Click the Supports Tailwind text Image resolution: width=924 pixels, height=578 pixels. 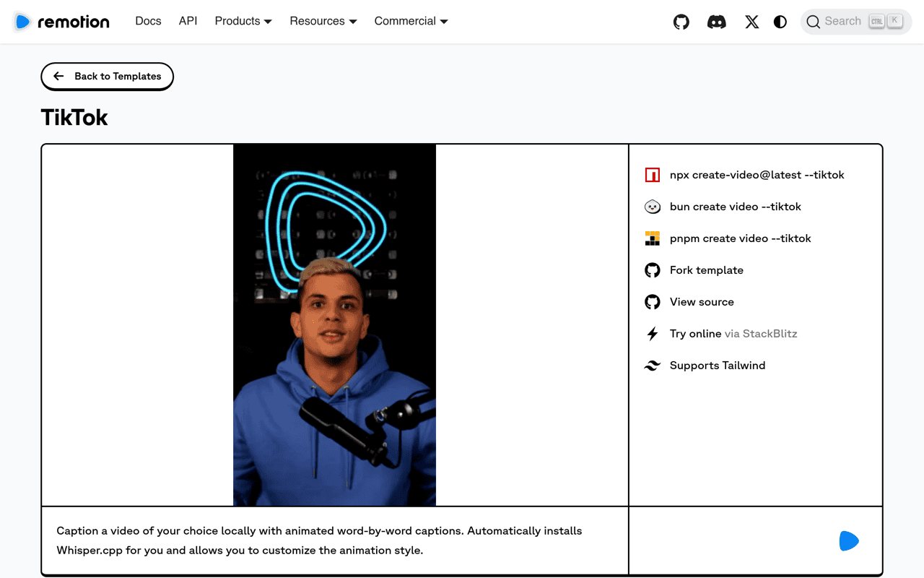pyautogui.click(x=718, y=366)
